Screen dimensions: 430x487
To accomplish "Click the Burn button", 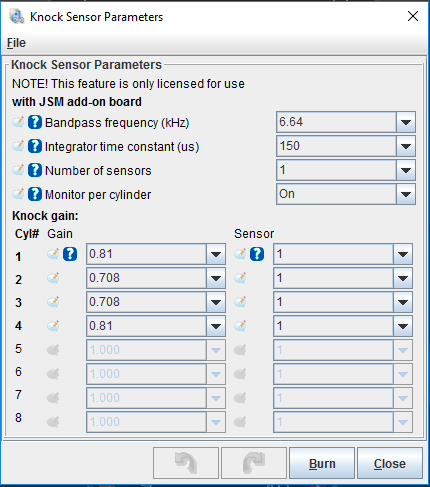I will (322, 463).
